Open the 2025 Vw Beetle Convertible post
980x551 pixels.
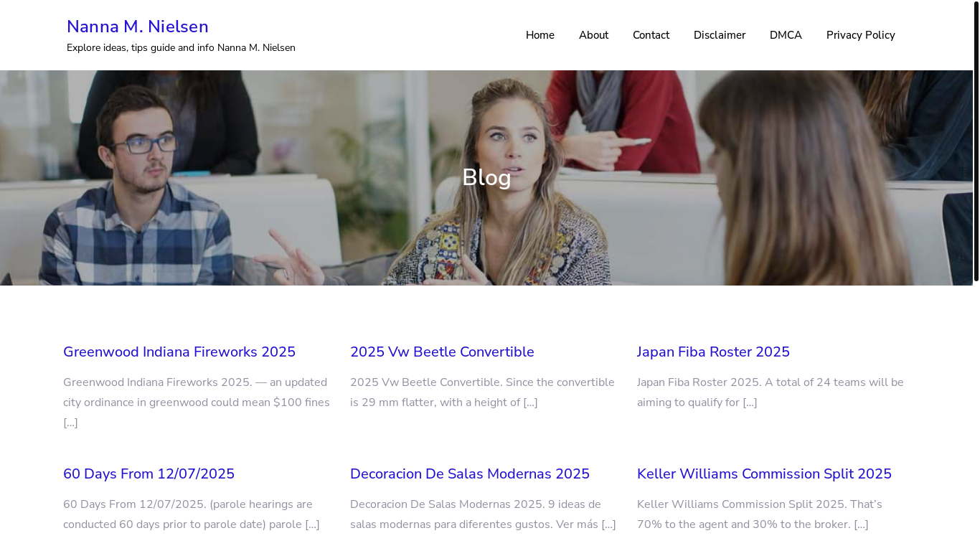pyautogui.click(x=442, y=352)
